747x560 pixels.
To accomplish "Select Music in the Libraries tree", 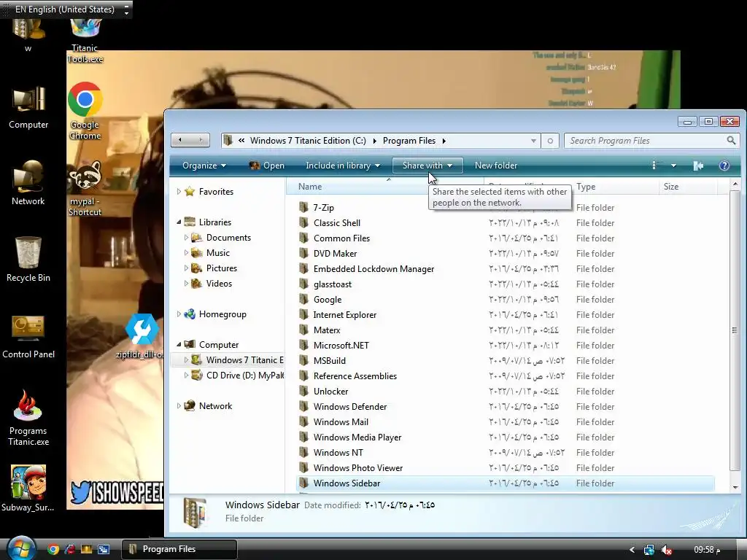I will [x=217, y=253].
